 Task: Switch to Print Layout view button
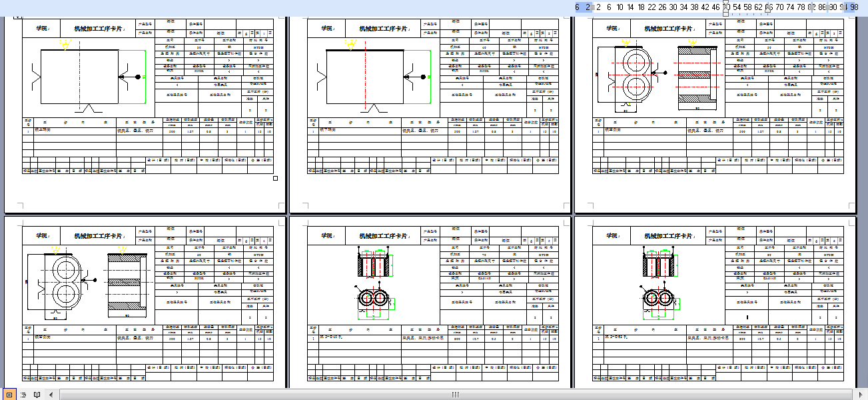(9, 395)
